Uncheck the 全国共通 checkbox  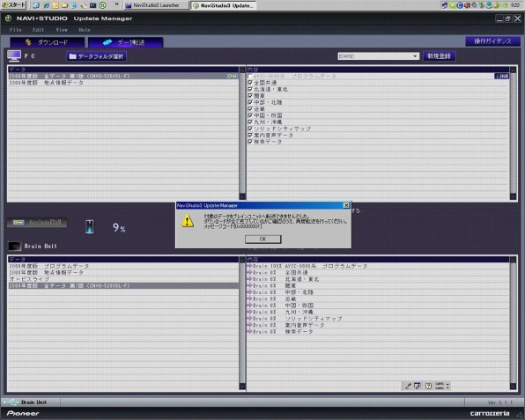point(250,83)
